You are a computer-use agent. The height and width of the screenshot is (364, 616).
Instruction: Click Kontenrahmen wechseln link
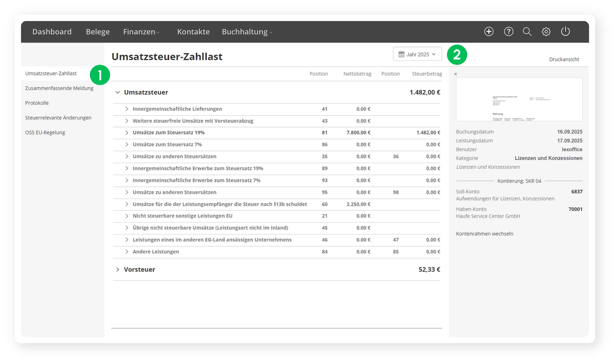[x=484, y=234]
